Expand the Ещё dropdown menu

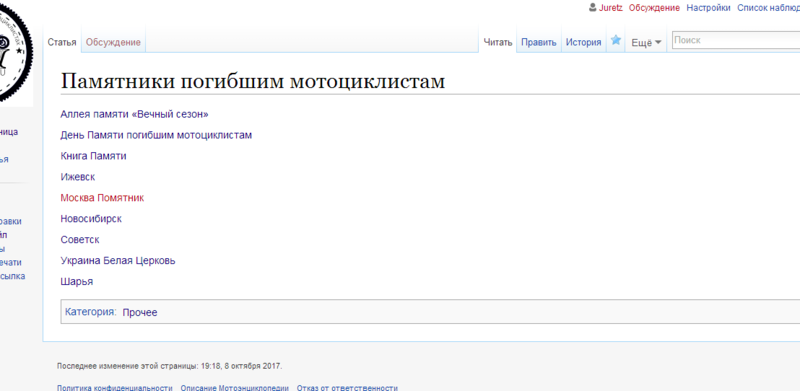(x=646, y=43)
